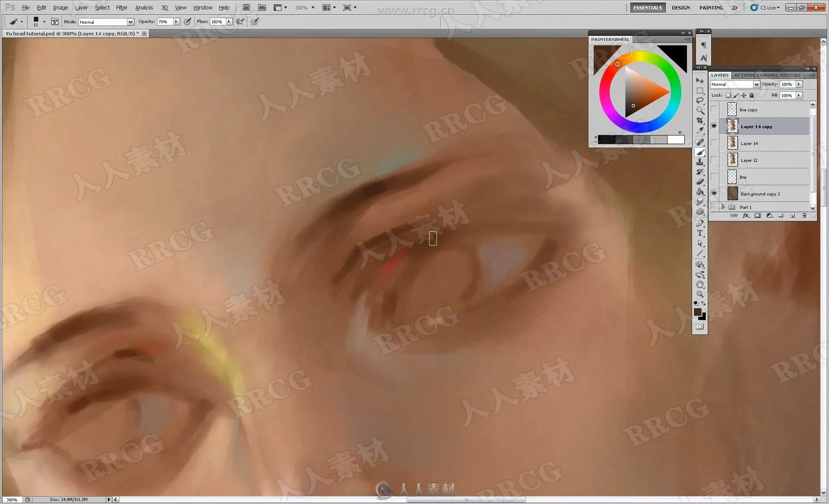Show the line copy layer
The width and height of the screenshot is (829, 504).
[714, 109]
